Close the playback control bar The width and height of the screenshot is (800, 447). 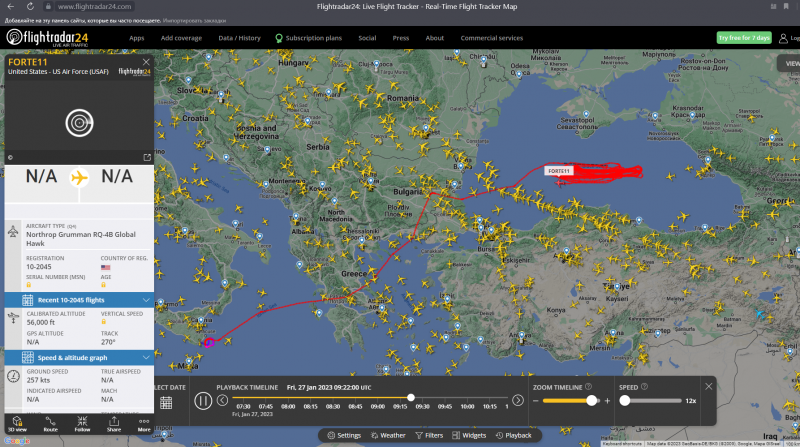pos(709,386)
